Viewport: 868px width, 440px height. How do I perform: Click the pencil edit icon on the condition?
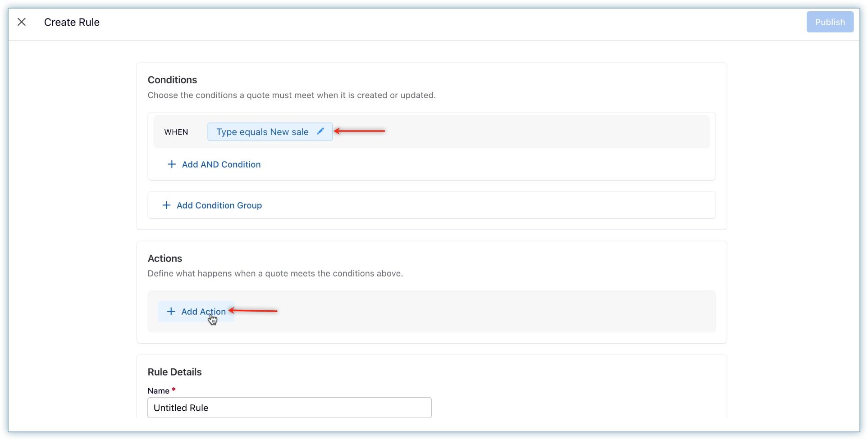320,132
